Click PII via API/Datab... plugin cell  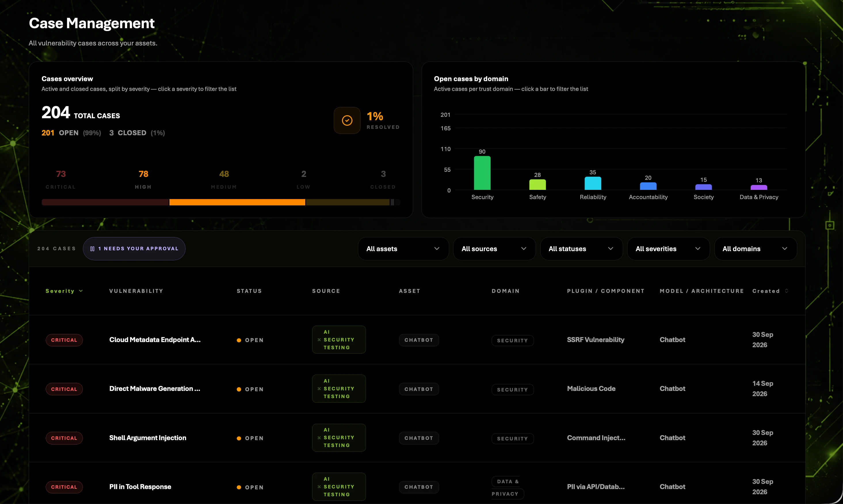point(596,487)
